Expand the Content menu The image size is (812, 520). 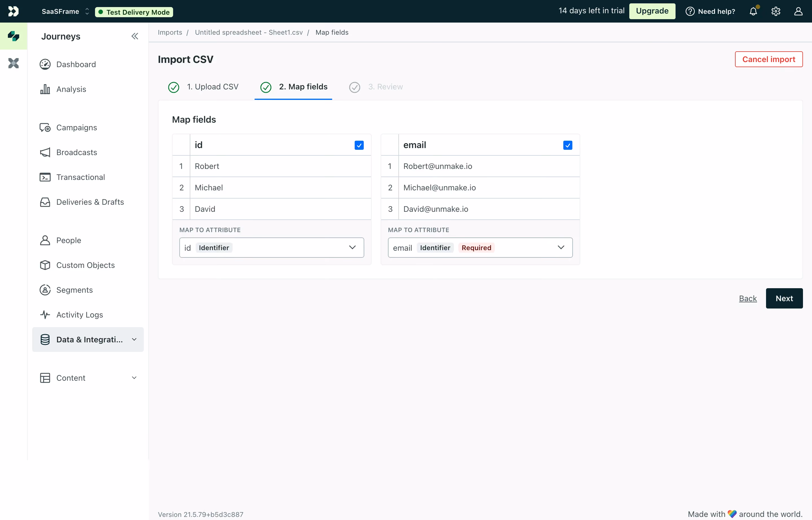(88, 378)
